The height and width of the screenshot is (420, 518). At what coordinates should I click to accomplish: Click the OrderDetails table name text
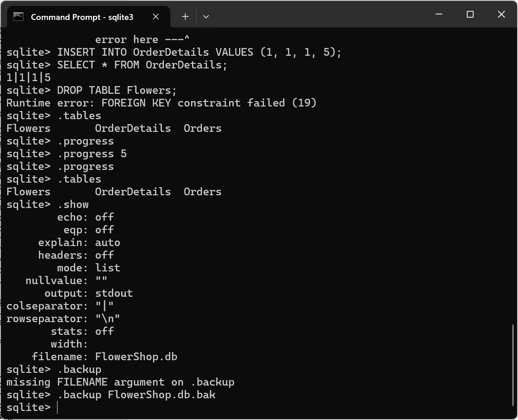133,128
